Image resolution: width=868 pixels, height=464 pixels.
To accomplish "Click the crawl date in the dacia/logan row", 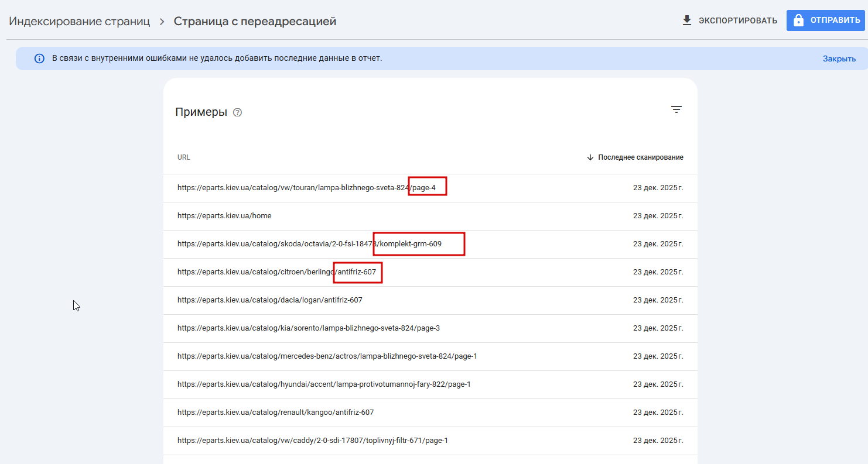I will (658, 300).
